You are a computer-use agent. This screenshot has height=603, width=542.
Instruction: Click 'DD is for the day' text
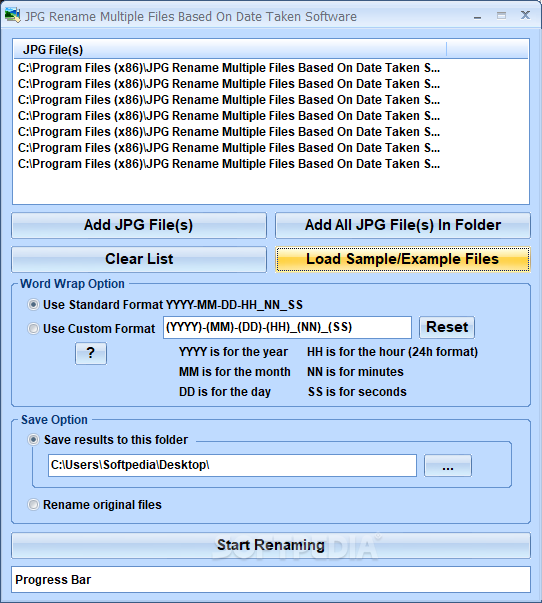(225, 392)
